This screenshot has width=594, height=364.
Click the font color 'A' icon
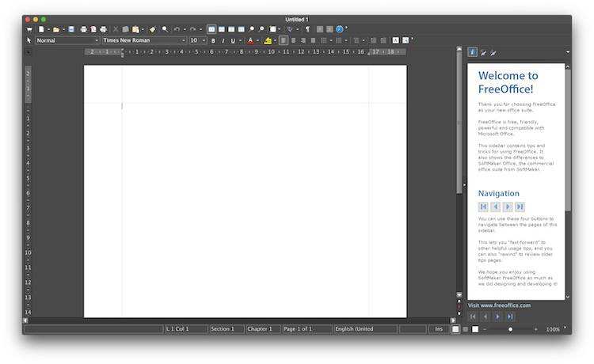tap(250, 40)
